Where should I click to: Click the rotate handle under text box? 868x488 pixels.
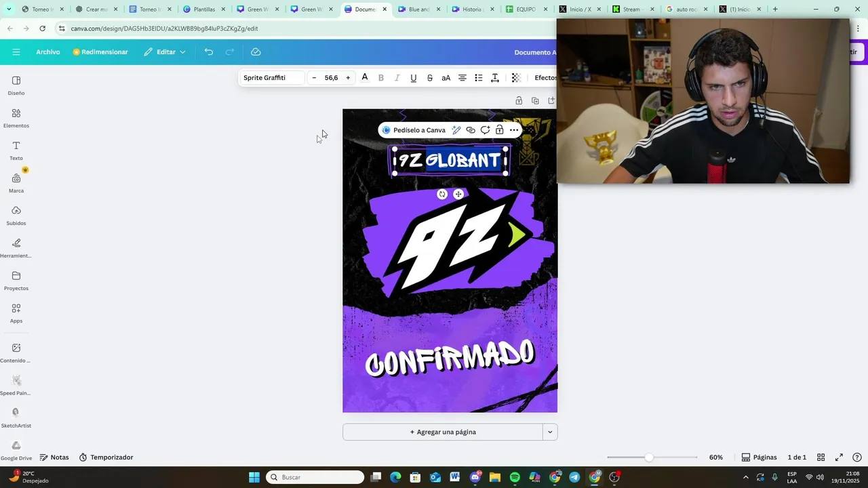tap(442, 195)
